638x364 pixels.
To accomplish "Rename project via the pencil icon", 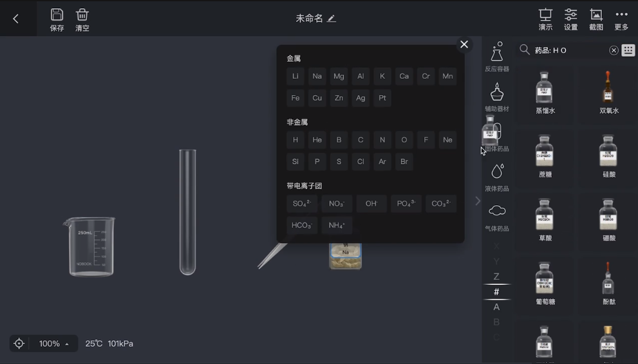I will pos(332,19).
